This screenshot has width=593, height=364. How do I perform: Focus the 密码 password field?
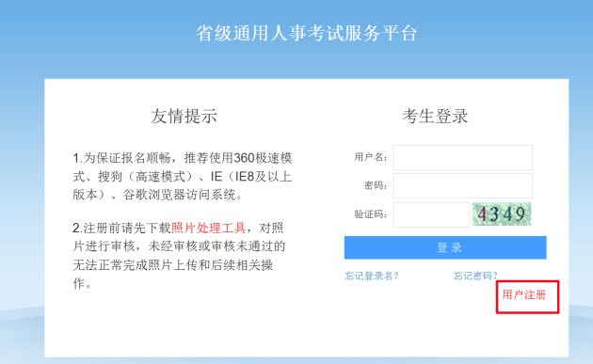click(462, 185)
